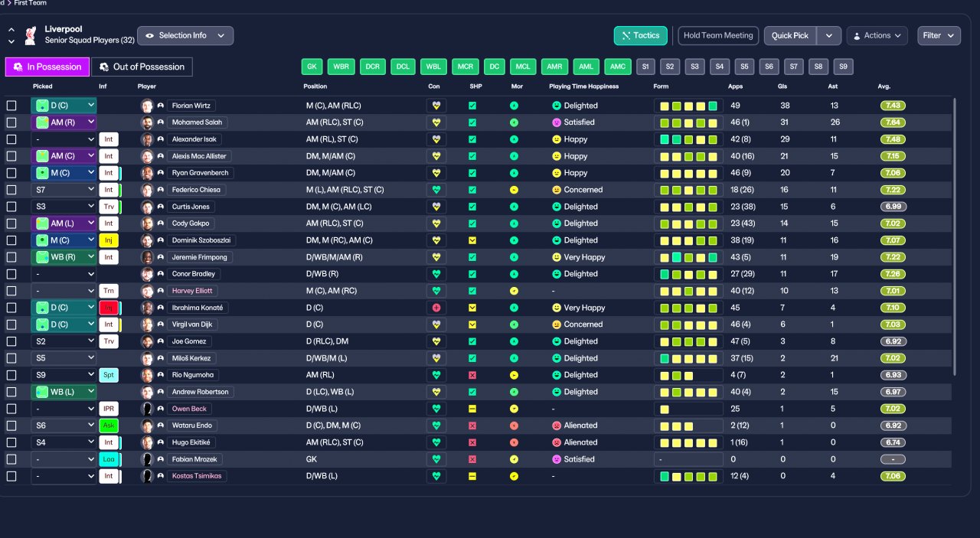Tick the checkbox for Kostas Tsimikas
Viewport: 980px width, 538px height.
(11, 476)
